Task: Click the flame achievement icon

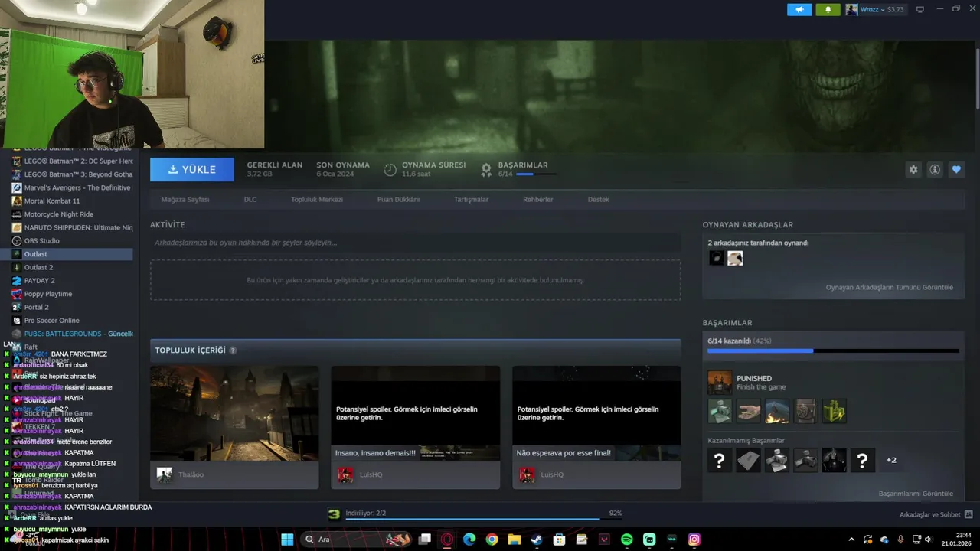Action: pyautogui.click(x=777, y=411)
